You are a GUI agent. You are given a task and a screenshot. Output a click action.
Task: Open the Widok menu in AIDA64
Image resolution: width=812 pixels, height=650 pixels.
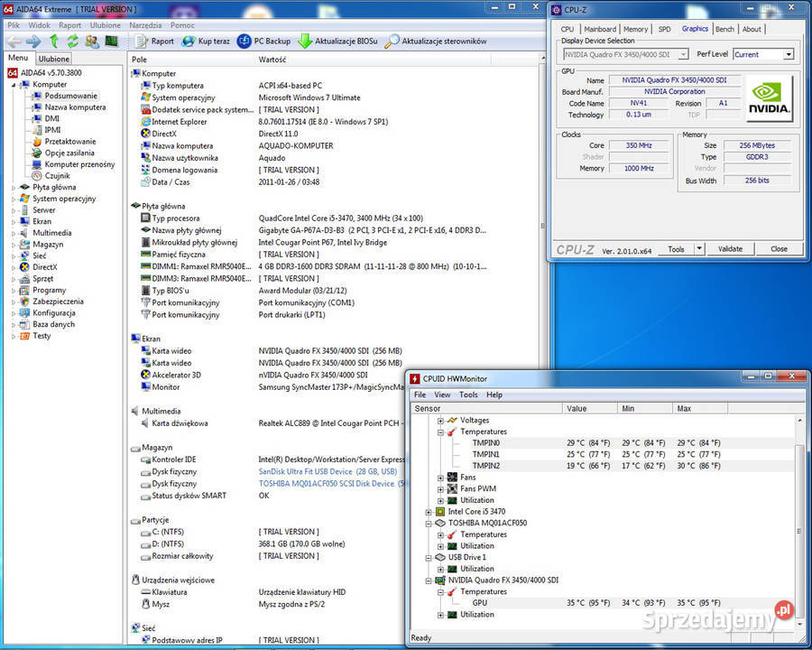click(x=40, y=25)
